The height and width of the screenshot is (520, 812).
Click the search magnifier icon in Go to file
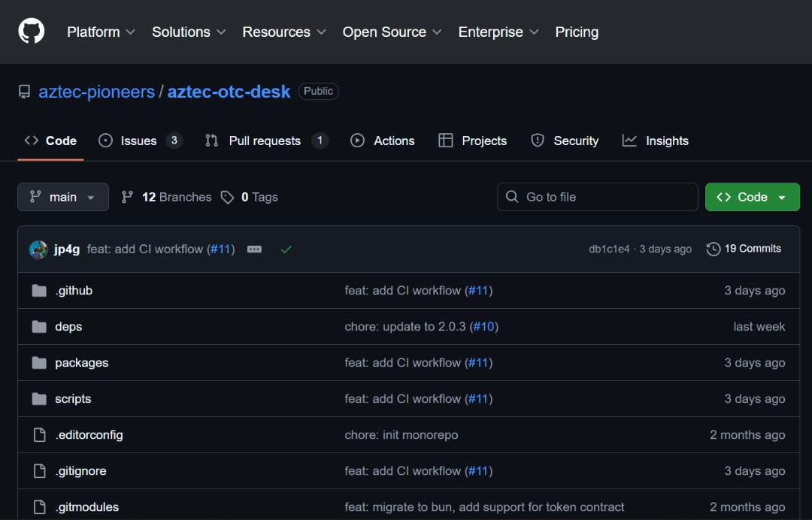click(512, 197)
